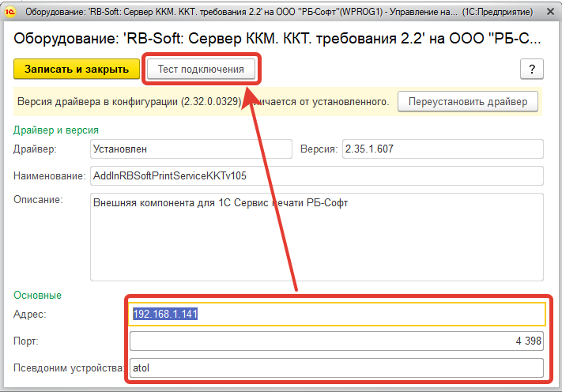Open help with the question mark button
The image size is (562, 392).
[x=532, y=69]
